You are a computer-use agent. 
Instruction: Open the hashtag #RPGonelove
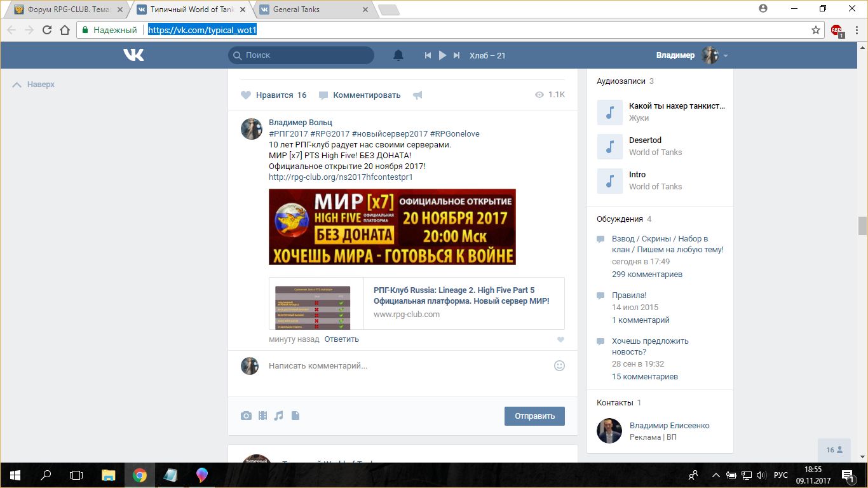455,133
